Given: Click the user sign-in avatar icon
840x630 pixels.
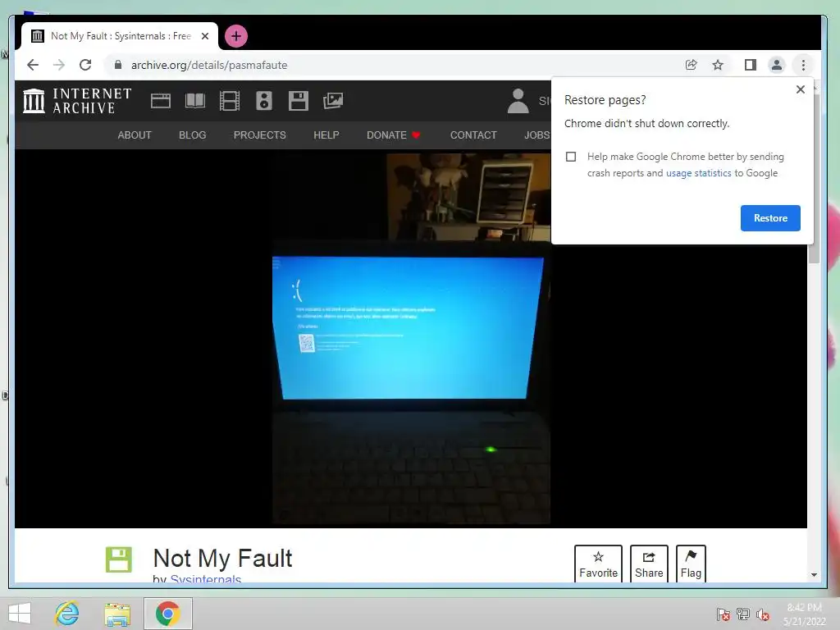Looking at the screenshot, I should [518, 101].
